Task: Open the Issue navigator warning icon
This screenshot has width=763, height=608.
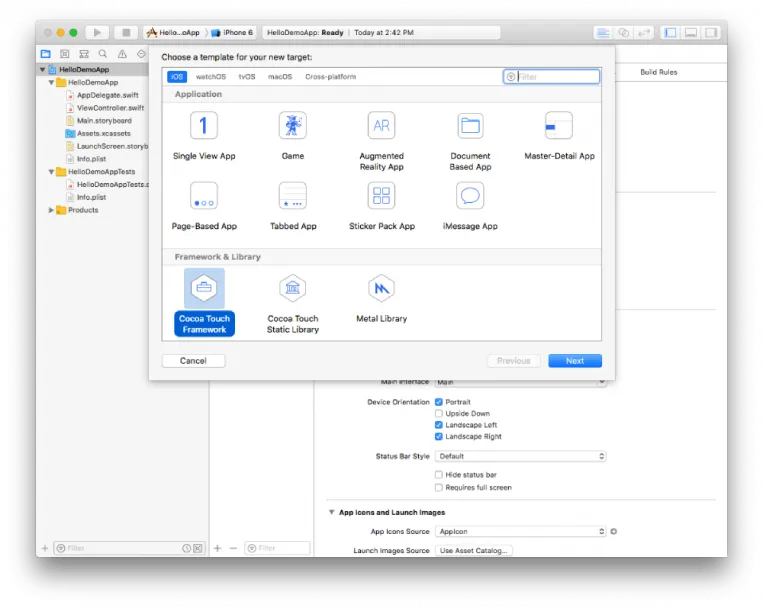Action: pyautogui.click(x=122, y=54)
